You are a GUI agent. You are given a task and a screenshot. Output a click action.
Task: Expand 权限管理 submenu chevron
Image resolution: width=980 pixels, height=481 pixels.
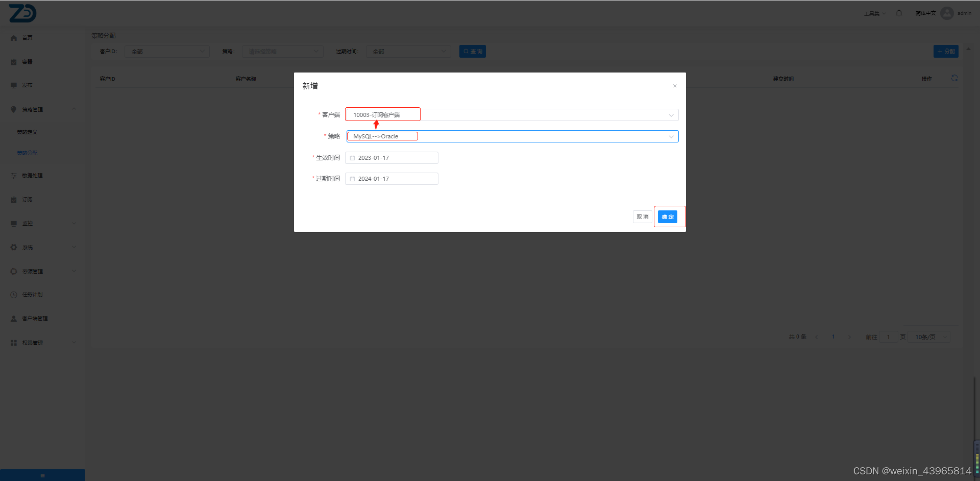tap(74, 343)
